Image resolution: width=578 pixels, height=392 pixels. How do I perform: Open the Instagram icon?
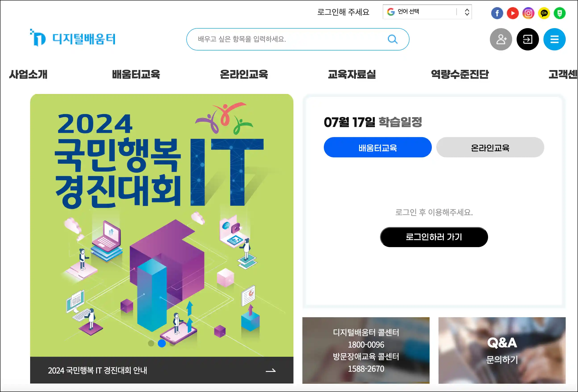point(528,13)
